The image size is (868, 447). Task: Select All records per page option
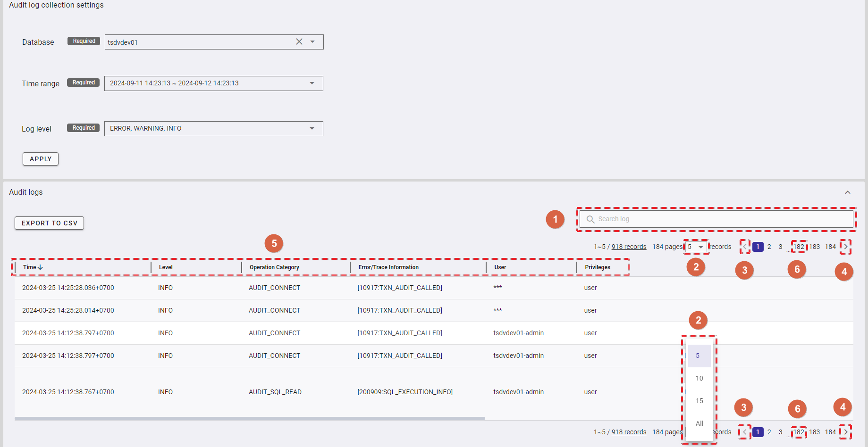[x=699, y=423]
